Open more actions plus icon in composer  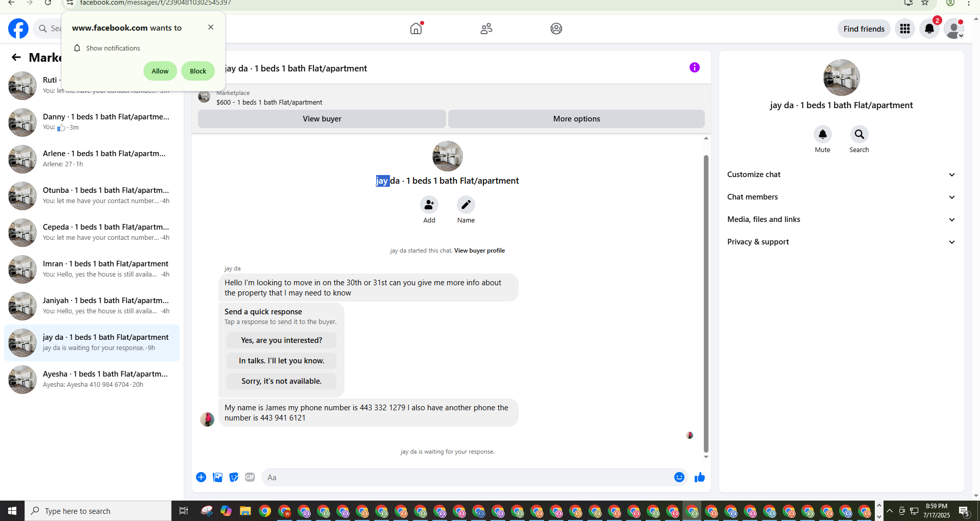(x=201, y=477)
